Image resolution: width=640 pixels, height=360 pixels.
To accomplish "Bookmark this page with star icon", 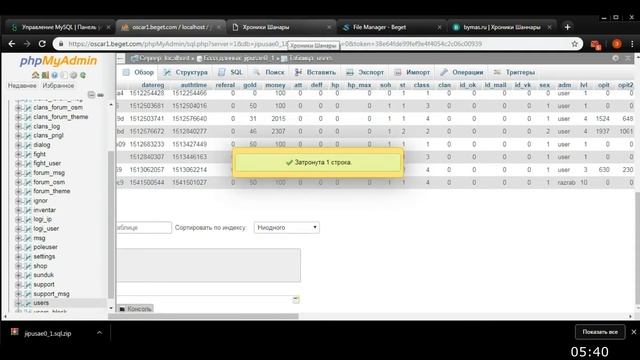I will point(574,44).
